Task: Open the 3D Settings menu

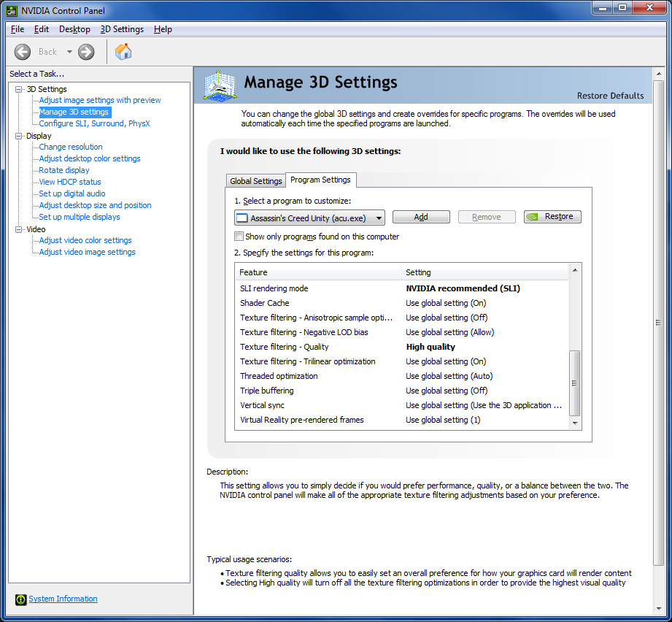Action: coord(122,29)
